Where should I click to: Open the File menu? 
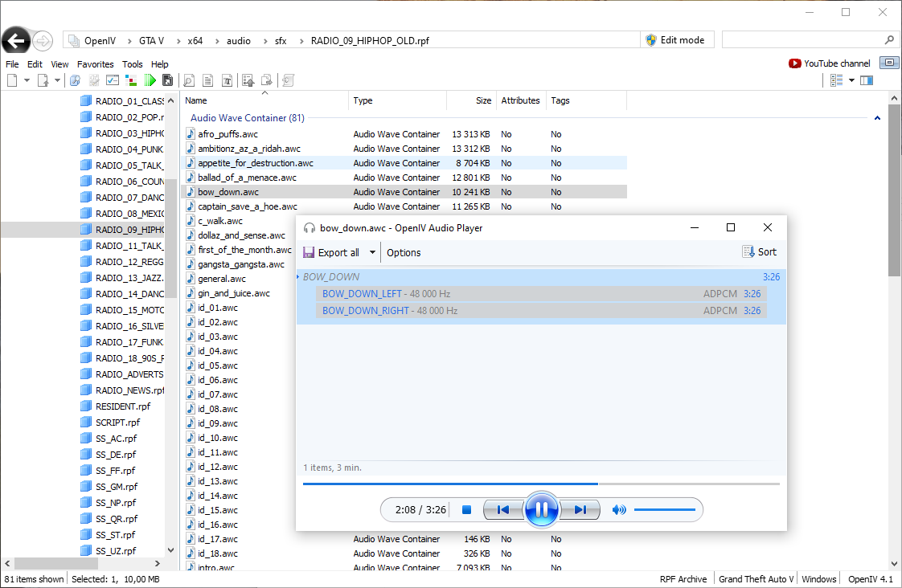12,64
